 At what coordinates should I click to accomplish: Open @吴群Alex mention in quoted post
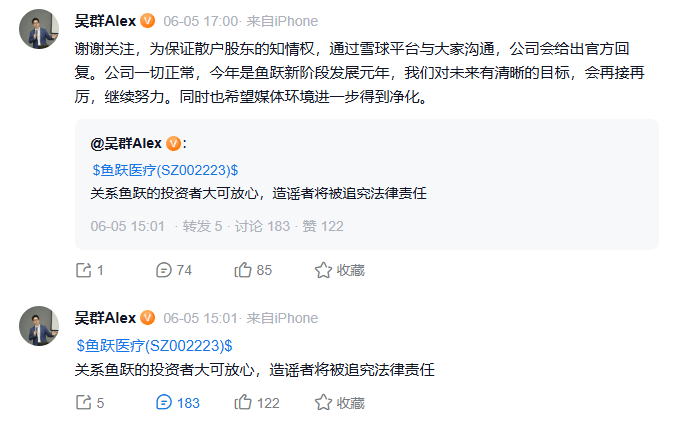point(126,144)
